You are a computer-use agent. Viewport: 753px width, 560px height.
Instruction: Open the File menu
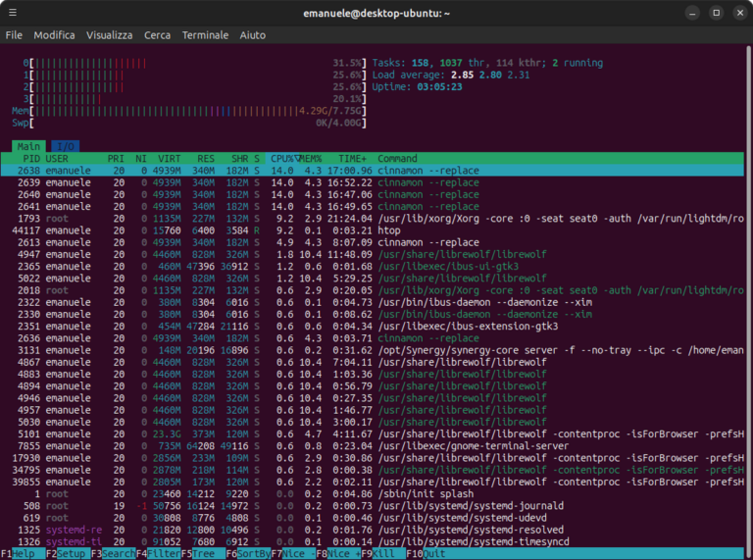tap(14, 35)
